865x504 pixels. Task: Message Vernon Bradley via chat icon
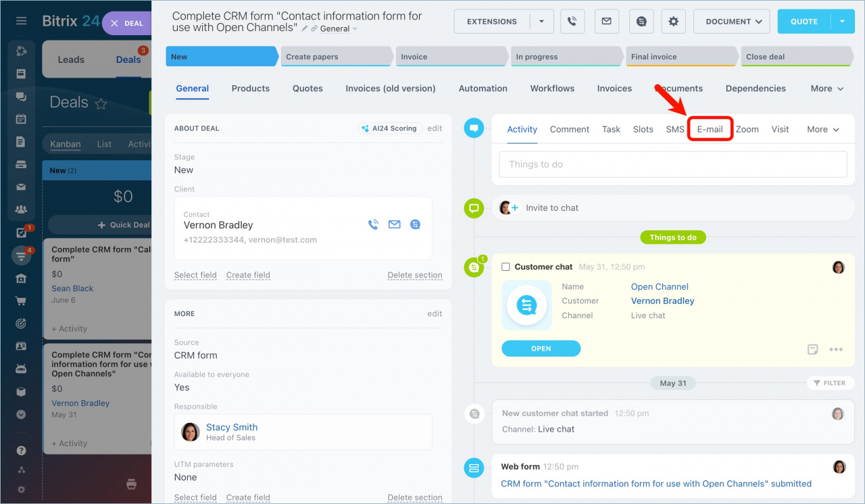coord(416,224)
